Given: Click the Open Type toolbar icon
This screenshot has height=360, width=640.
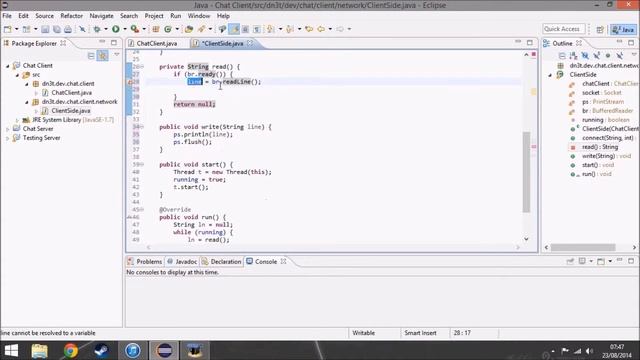Looking at the screenshot, I should [x=189, y=29].
